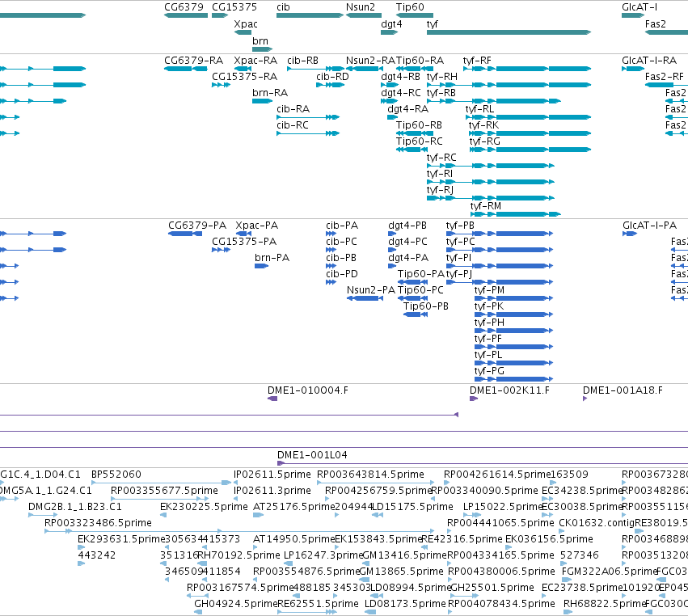This screenshot has width=688, height=616.
Task: Click the Nsun2 gene label
Action: (x=361, y=7)
